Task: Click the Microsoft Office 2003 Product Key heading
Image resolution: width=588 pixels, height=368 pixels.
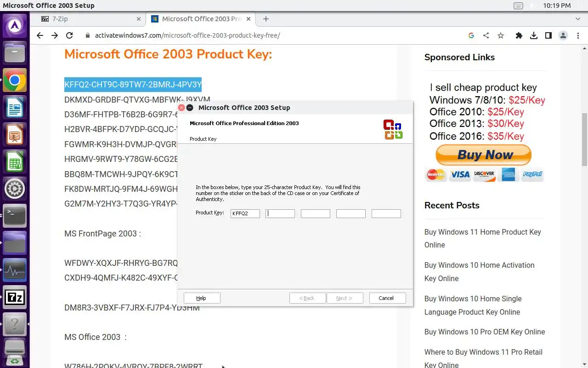Action: click(168, 54)
